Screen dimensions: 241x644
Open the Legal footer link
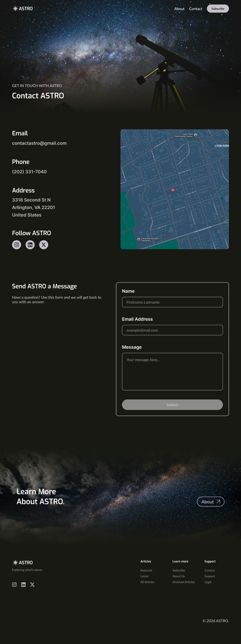click(208, 582)
